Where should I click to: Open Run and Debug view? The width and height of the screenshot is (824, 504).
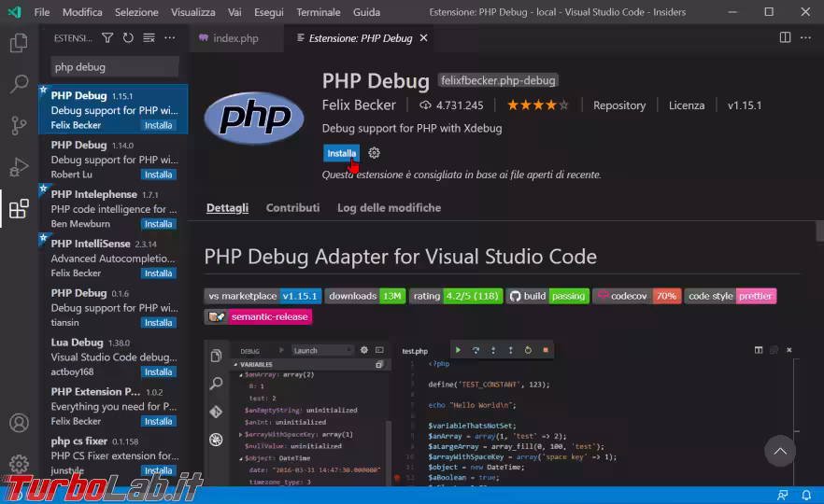(x=19, y=166)
